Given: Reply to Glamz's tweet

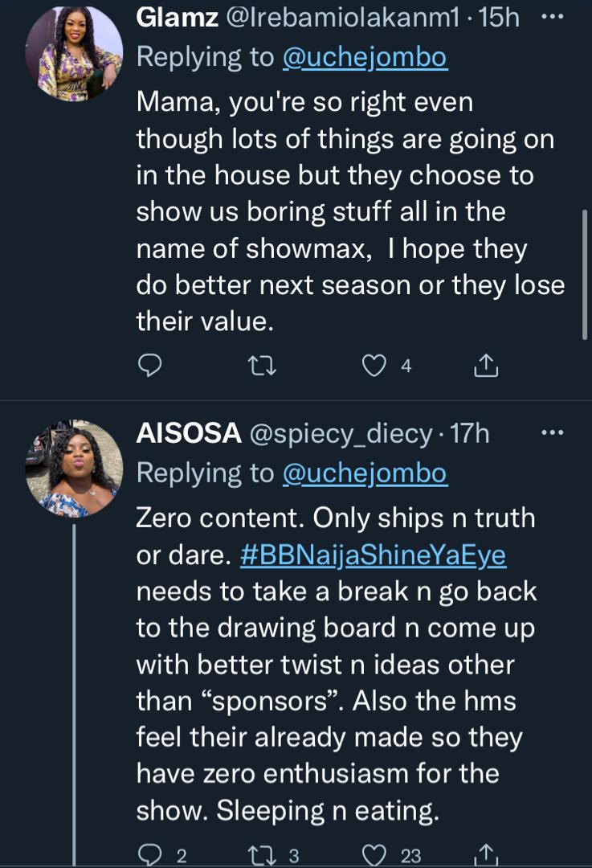Looking at the screenshot, I should pos(150,366).
